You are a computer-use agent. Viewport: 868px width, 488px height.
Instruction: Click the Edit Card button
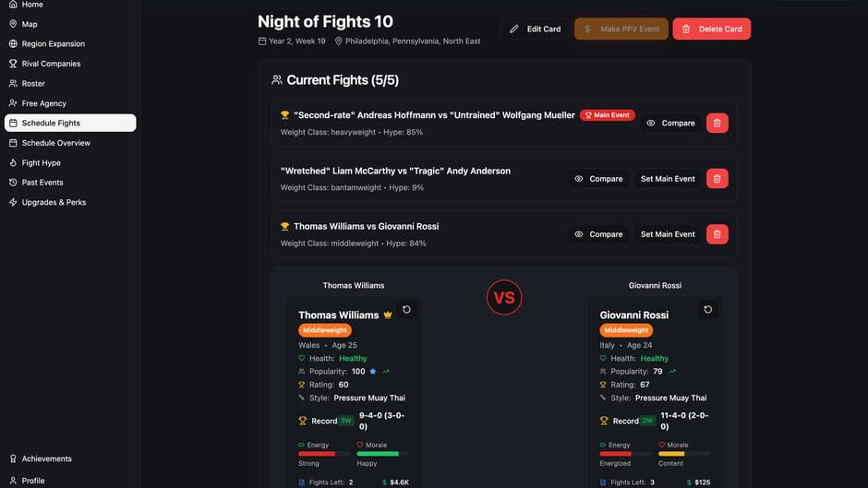tap(536, 29)
